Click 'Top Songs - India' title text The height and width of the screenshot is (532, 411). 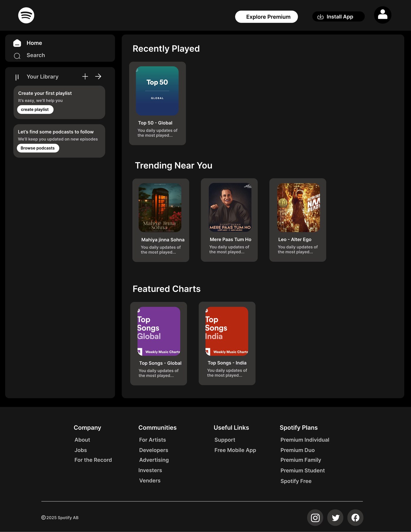(227, 363)
